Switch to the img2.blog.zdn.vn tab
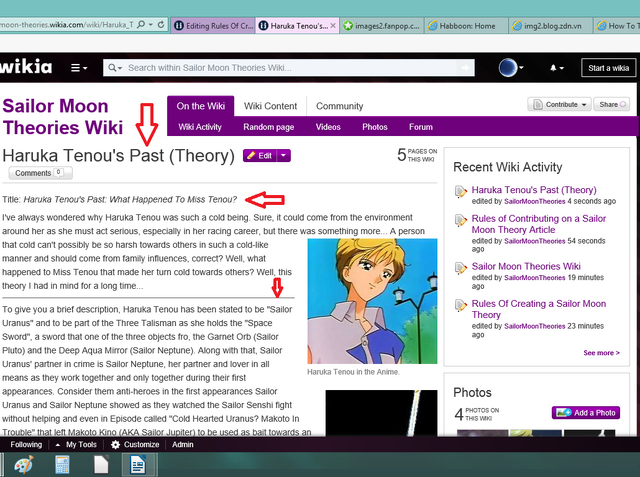This screenshot has height=477, width=640. [x=551, y=26]
